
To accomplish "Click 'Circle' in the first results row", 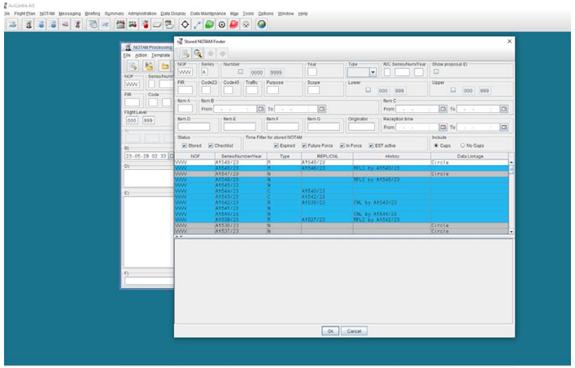I will coord(440,162).
